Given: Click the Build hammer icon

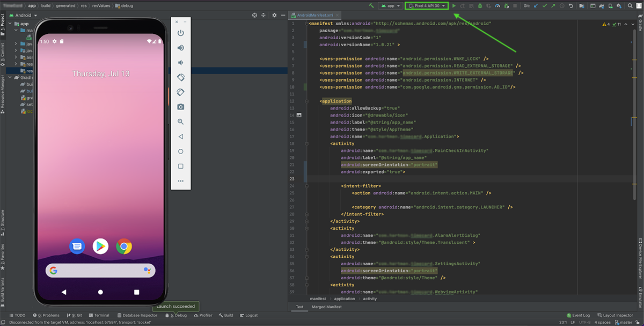Looking at the screenshot, I should tap(371, 6).
